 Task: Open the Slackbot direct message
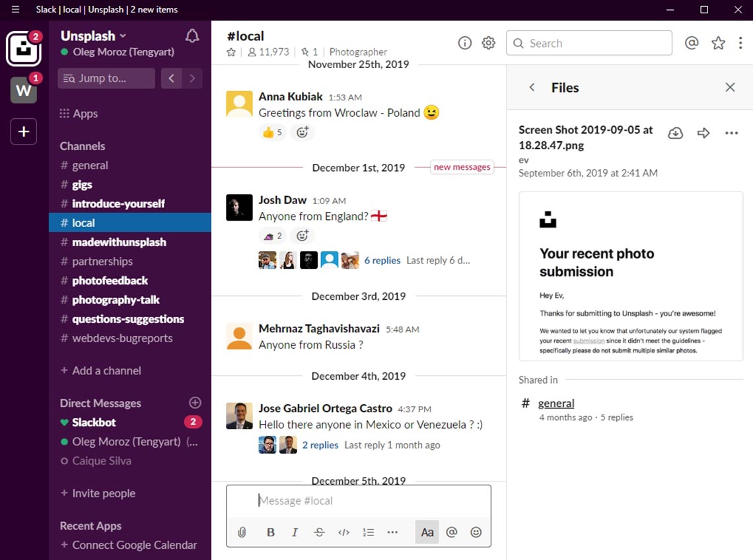tap(129, 422)
